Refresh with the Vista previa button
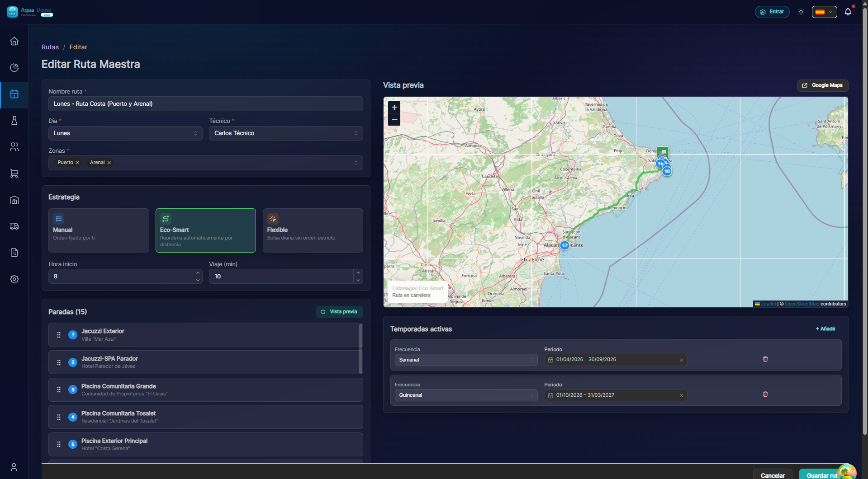This screenshot has height=479, width=868. (x=339, y=312)
